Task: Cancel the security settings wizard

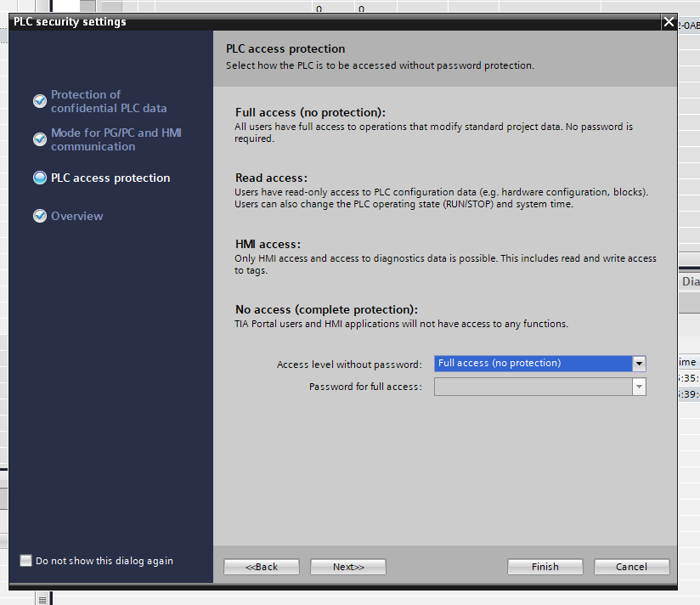Action: (x=631, y=567)
